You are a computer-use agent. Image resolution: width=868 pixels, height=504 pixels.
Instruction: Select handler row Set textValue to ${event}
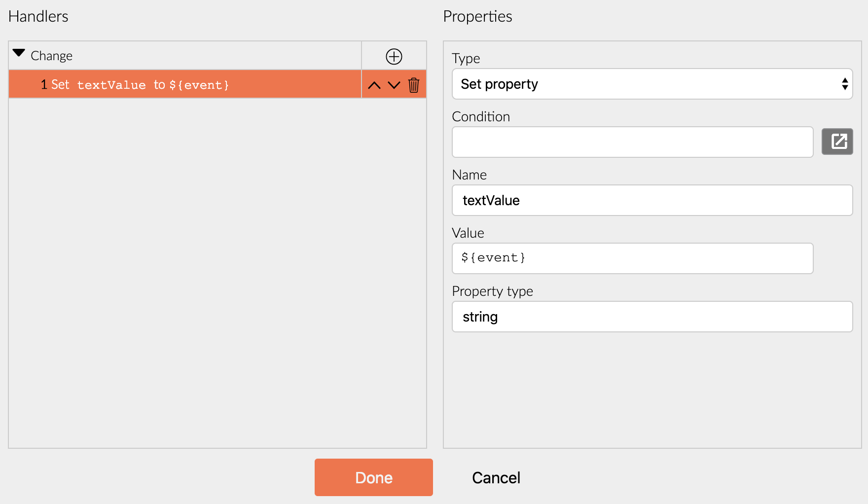[x=185, y=84]
